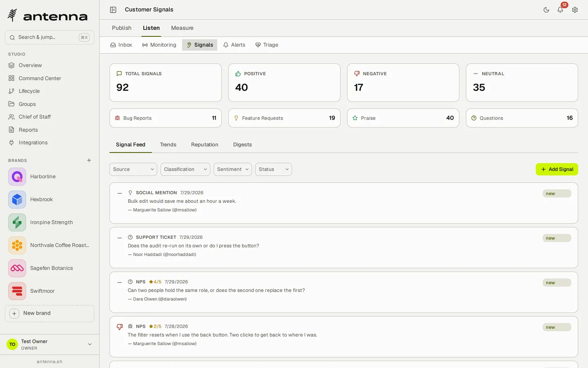Switch to the Digests tab
Screen dimensions: 588x368
[x=243, y=145]
